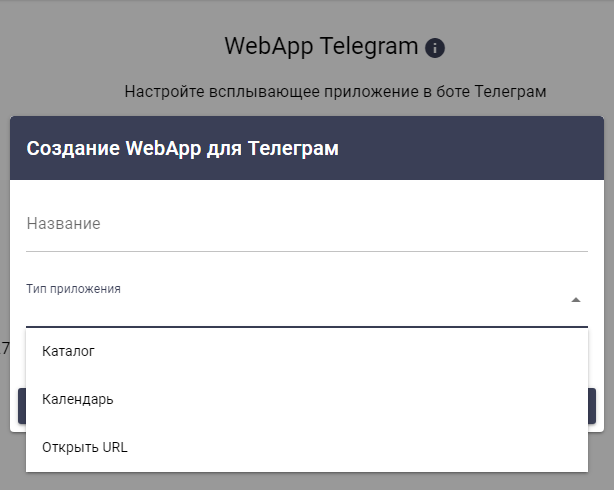Choose the Календарь option

[x=78, y=399]
